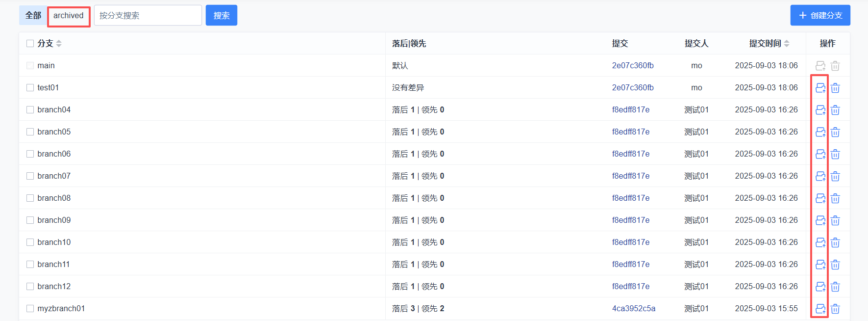Viewport: 868px width, 321px height.
Task: Delete the myzbranch01 branch
Action: (835, 309)
